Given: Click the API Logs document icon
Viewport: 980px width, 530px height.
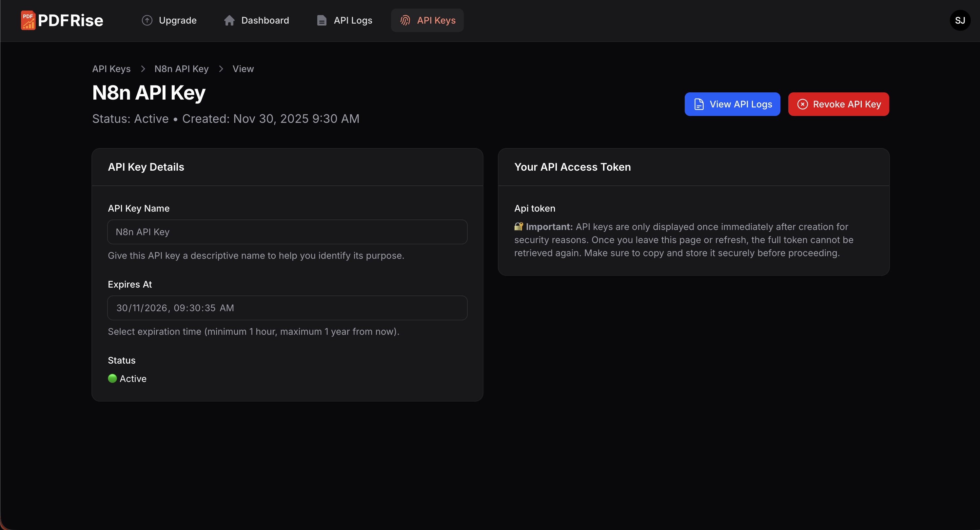Looking at the screenshot, I should tap(322, 20).
